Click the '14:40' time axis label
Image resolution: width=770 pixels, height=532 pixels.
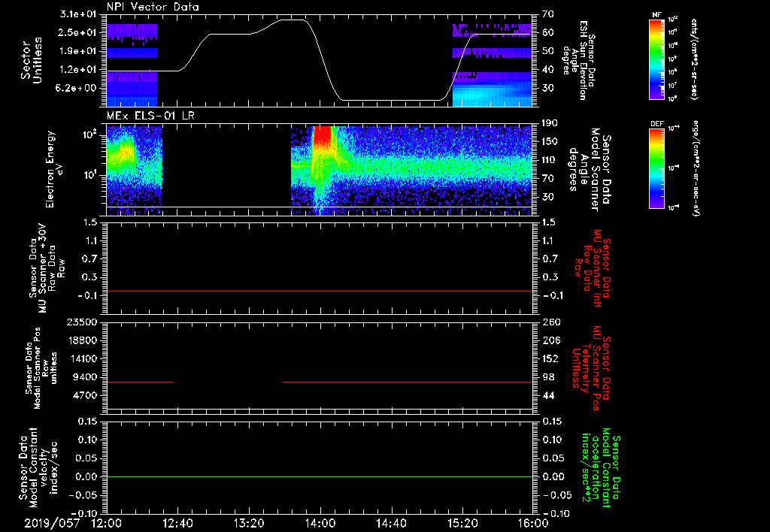(x=391, y=523)
